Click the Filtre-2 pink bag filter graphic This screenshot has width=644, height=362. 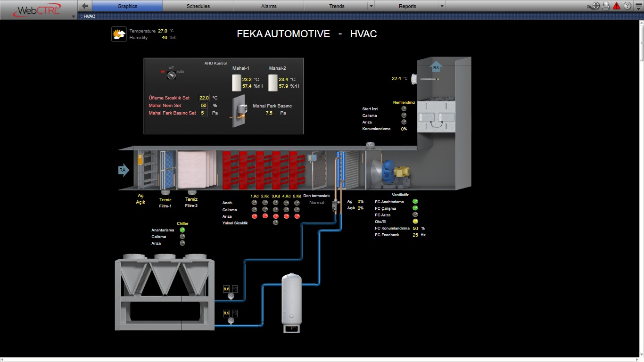tap(196, 170)
